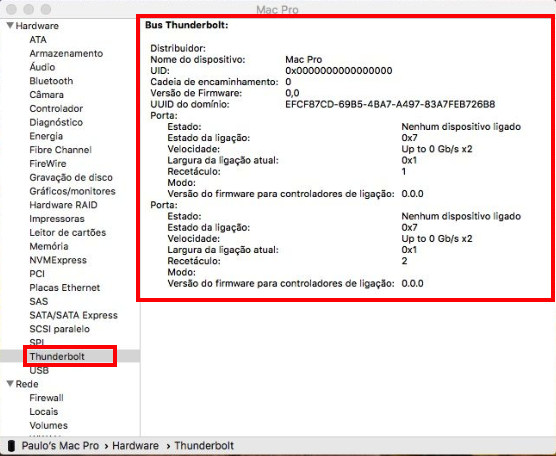Screen dimensions: 556x456
Task: Select NVMExpress in the sidebar
Action: pos(58,260)
